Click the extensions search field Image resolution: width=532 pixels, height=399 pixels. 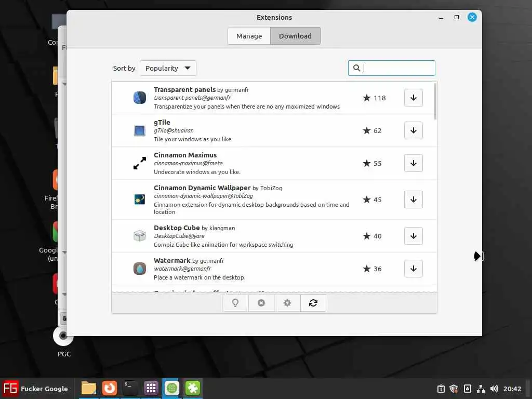tap(392, 68)
